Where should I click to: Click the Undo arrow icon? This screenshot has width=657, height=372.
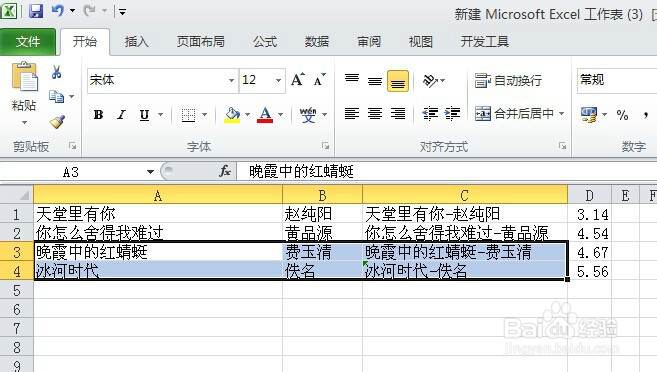point(57,10)
